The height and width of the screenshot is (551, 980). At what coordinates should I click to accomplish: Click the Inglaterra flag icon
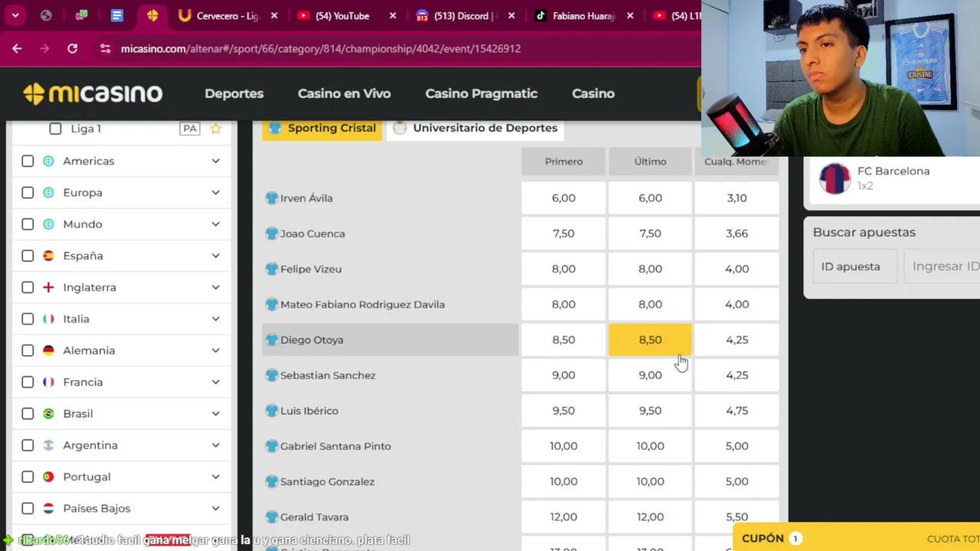(48, 287)
